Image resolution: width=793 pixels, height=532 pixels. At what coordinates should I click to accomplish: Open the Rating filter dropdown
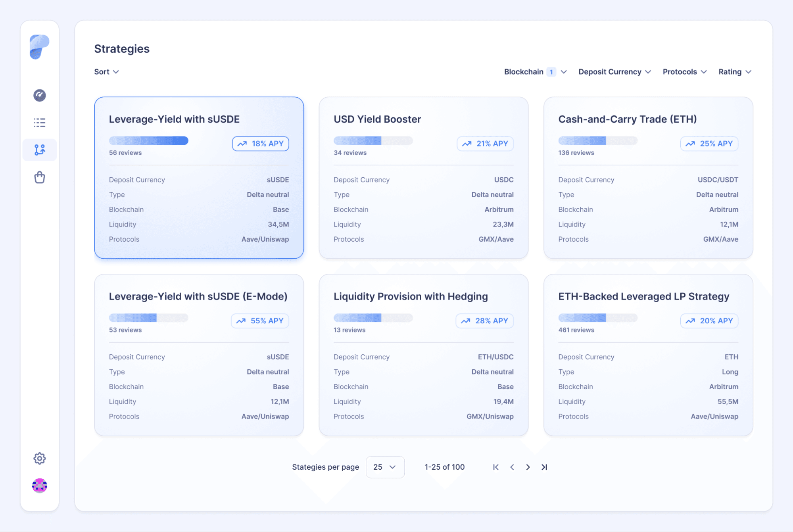(735, 72)
